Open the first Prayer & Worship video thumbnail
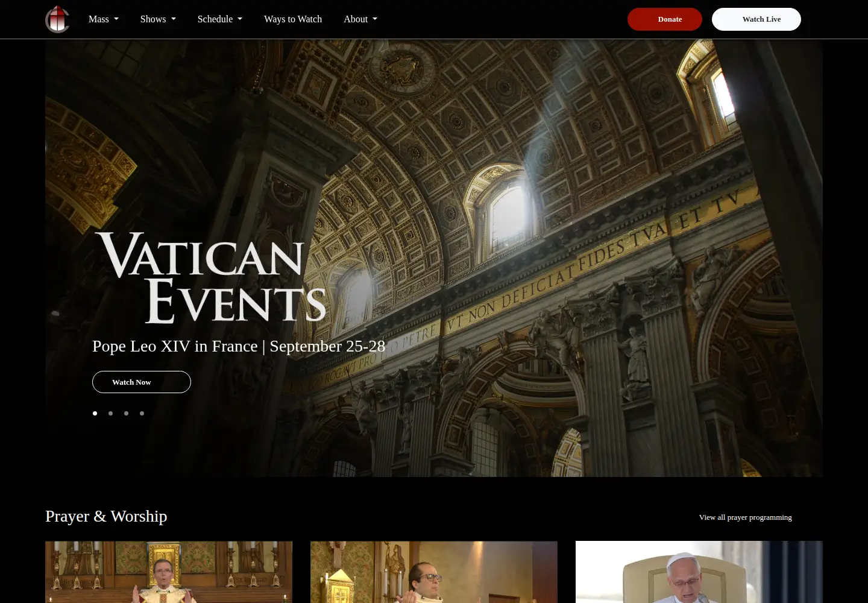The height and width of the screenshot is (603, 868). pos(169,572)
